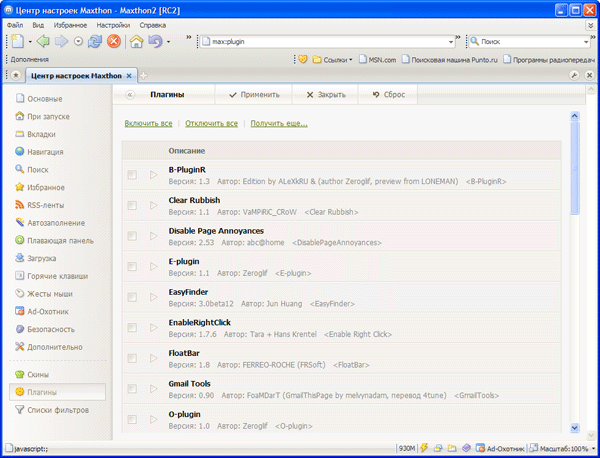
Task: Click the round history button in toolbar
Action: pyautogui.click(x=78, y=41)
